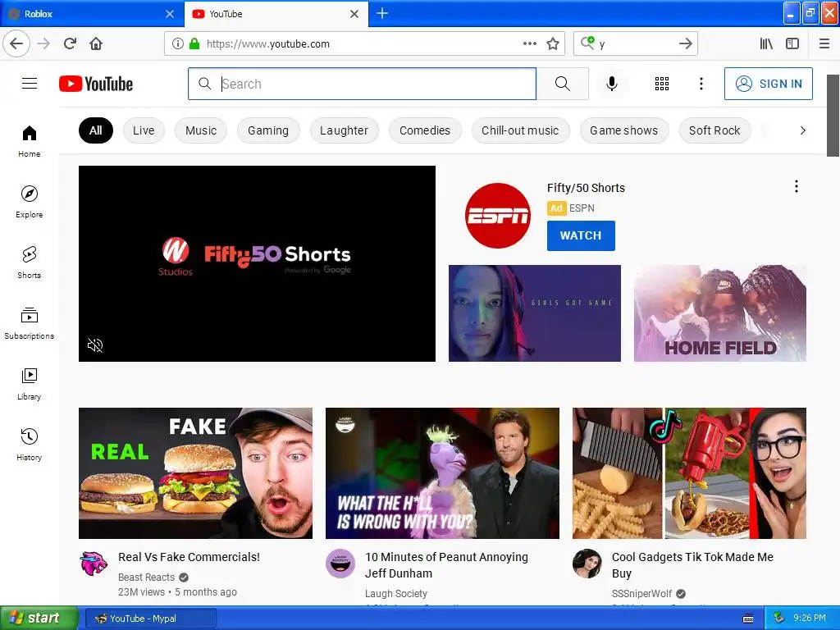Open a new browser tab
The width and height of the screenshot is (840, 630).
pyautogui.click(x=382, y=13)
